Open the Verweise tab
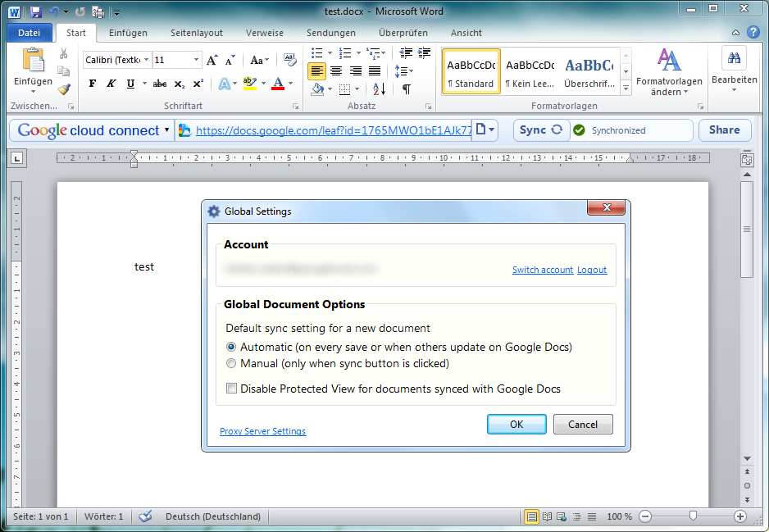This screenshot has height=532, width=769. click(265, 33)
